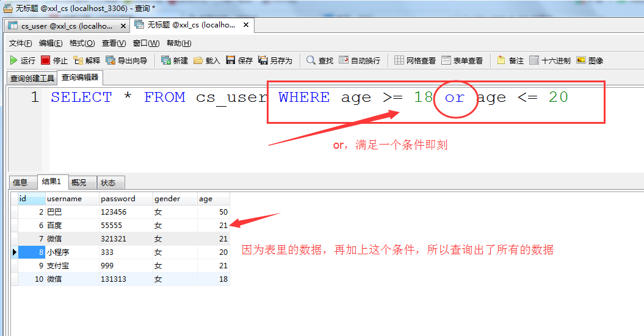
Task: Click age cell 18 in results
Action: point(213,279)
